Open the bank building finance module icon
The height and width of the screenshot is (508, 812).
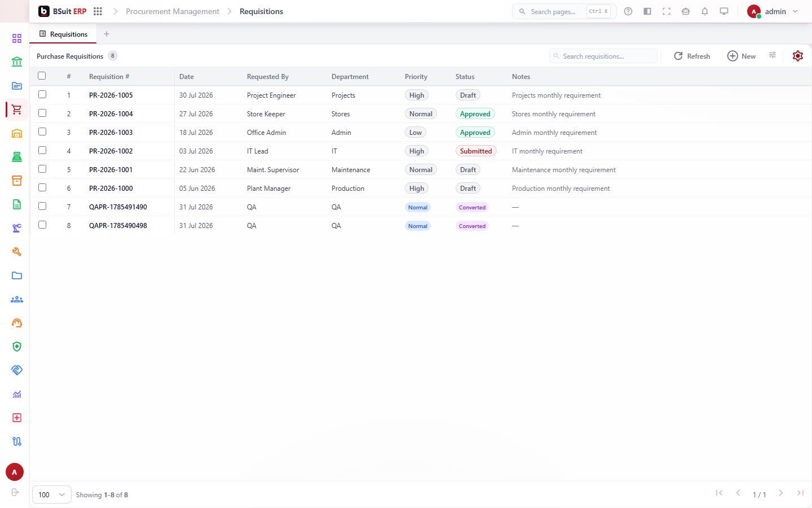[17, 62]
